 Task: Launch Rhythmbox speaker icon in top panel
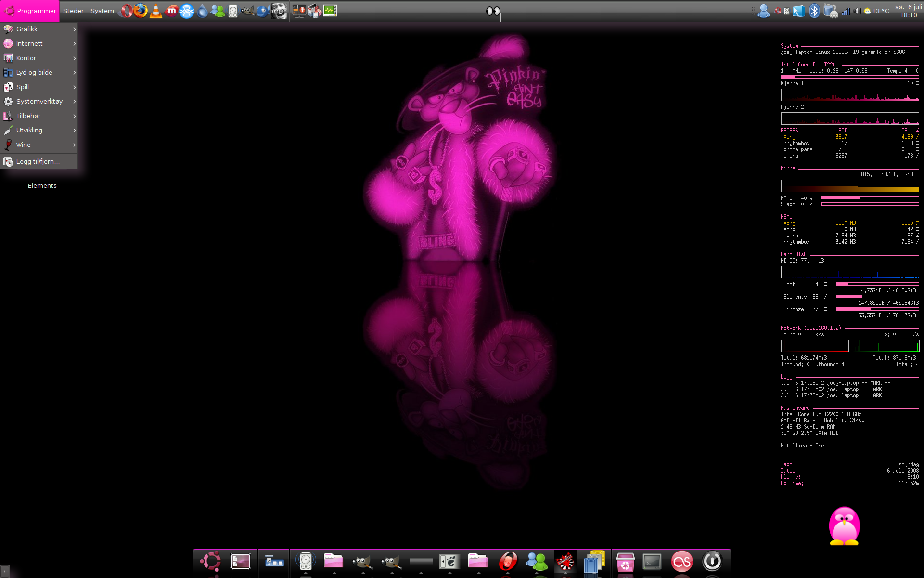pos(233,11)
